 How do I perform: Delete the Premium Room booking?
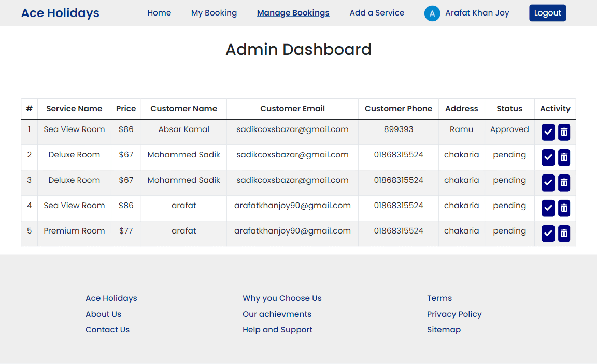(x=564, y=234)
